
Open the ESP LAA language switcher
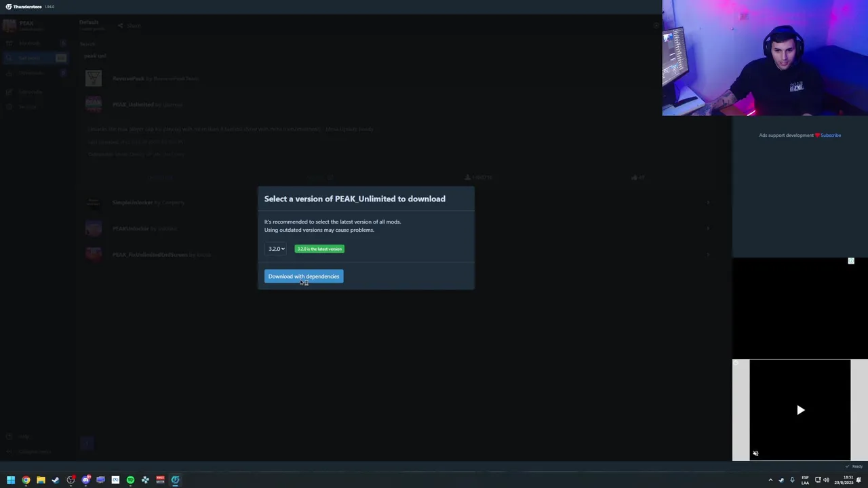pos(805,480)
